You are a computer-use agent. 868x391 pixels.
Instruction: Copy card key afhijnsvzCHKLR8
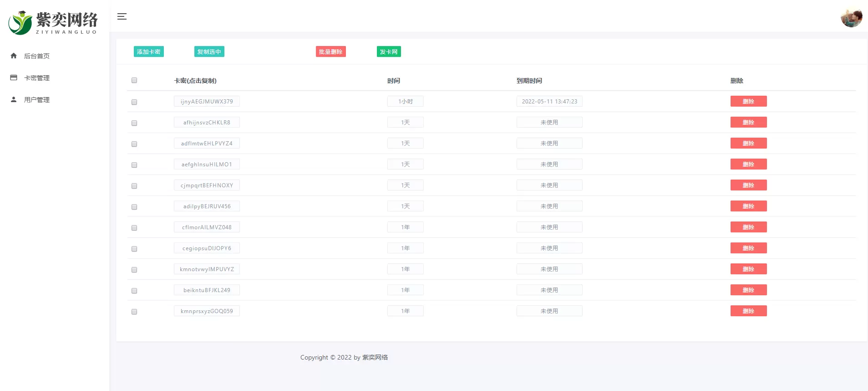(x=207, y=122)
